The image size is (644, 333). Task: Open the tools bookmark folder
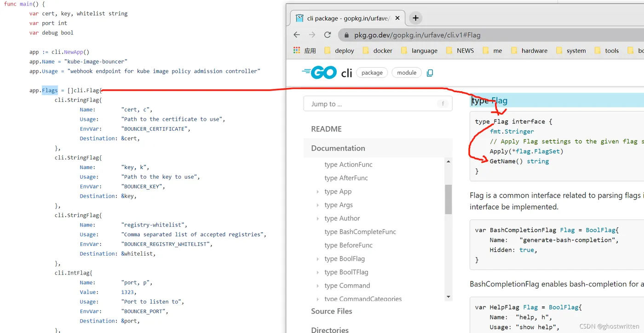coord(607,51)
